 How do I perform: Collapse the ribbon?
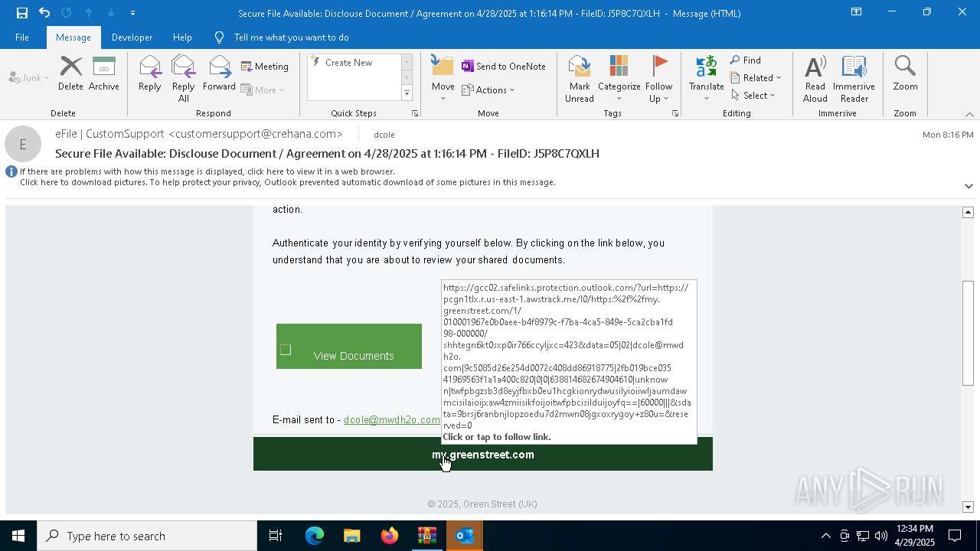(x=969, y=114)
